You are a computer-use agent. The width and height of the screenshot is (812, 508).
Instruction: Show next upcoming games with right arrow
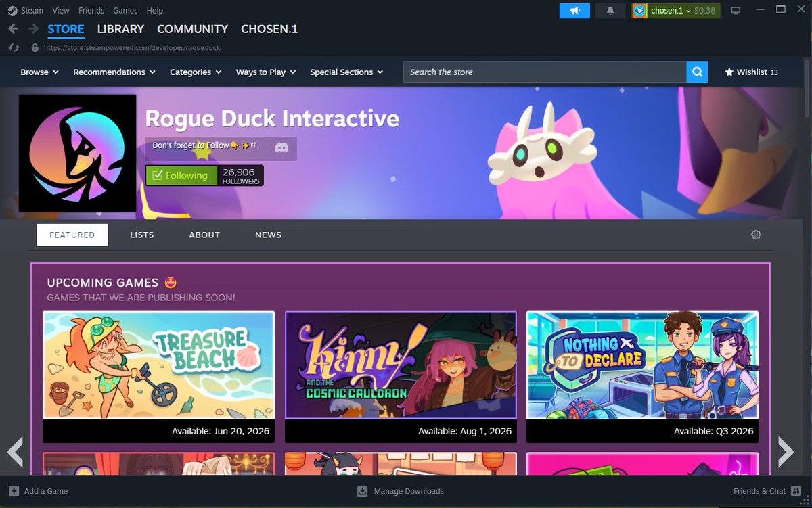tap(786, 452)
